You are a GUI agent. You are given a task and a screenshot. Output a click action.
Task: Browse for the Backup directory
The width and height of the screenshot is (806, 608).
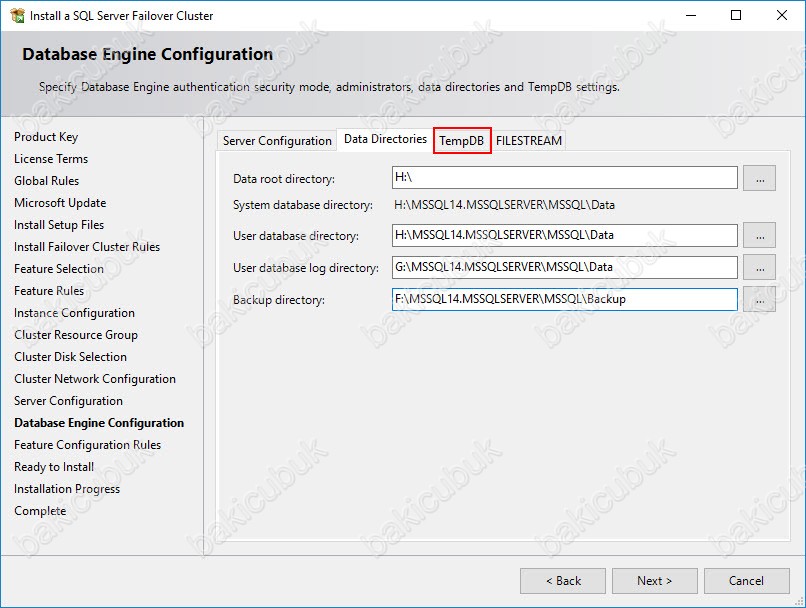(759, 300)
